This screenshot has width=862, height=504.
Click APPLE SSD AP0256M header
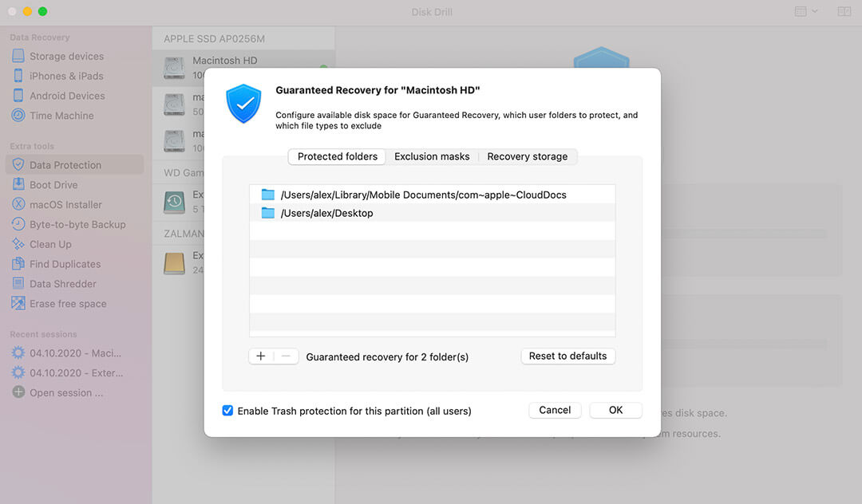(214, 39)
